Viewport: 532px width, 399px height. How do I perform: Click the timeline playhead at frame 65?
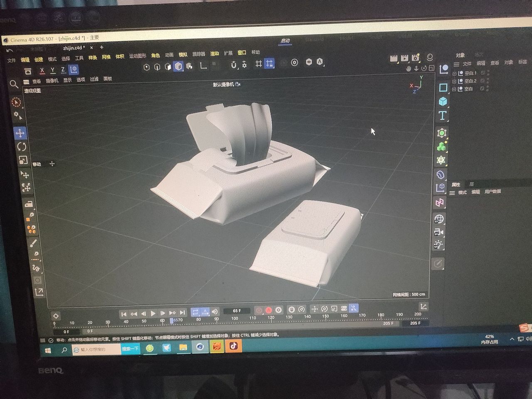(172, 320)
